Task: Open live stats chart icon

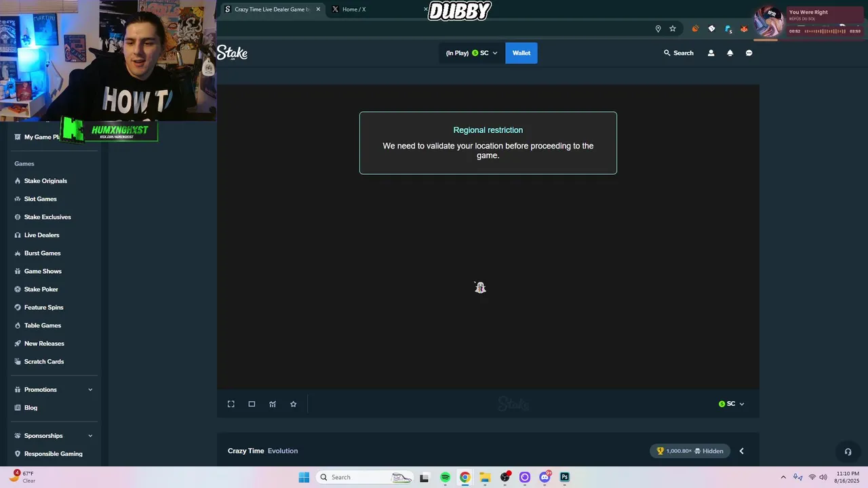Action: (273, 404)
